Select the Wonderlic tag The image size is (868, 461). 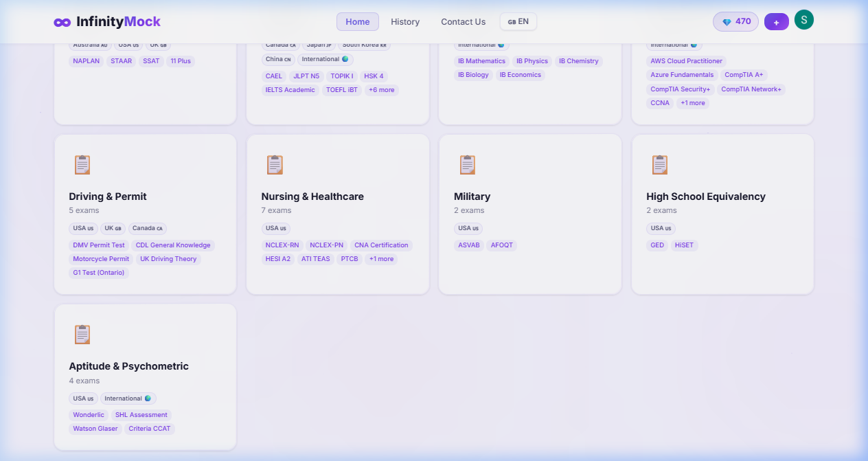pyautogui.click(x=89, y=415)
